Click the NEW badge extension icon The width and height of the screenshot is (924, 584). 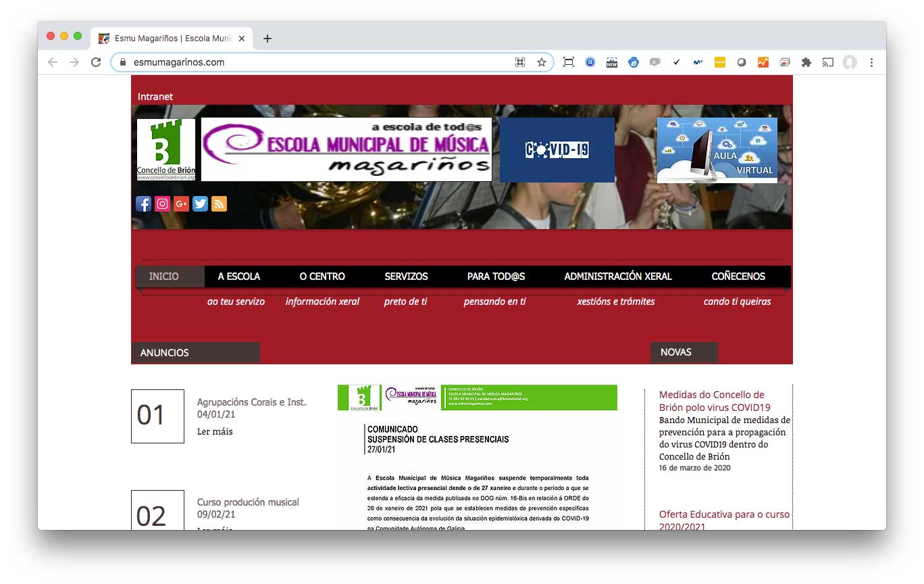tap(612, 62)
